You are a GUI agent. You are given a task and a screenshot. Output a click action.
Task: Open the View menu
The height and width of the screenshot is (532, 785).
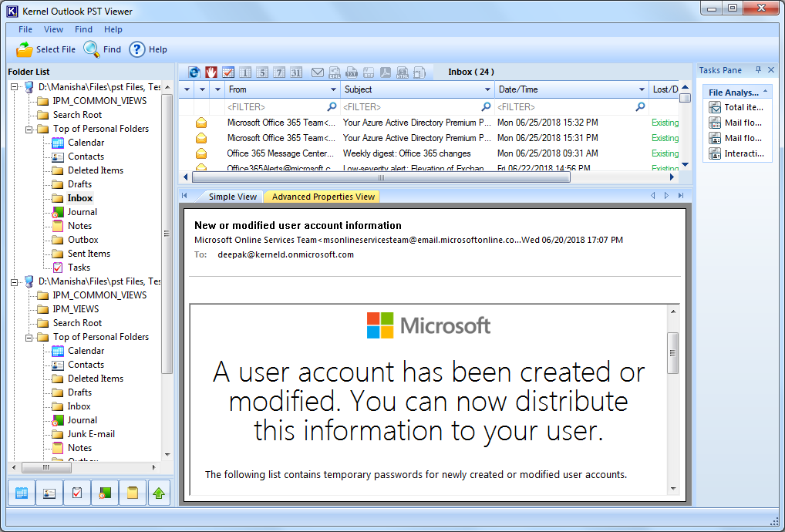[54, 29]
